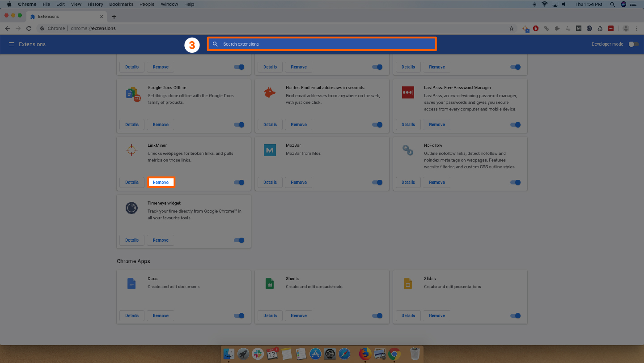Open Trash in the dock

[x=415, y=354]
